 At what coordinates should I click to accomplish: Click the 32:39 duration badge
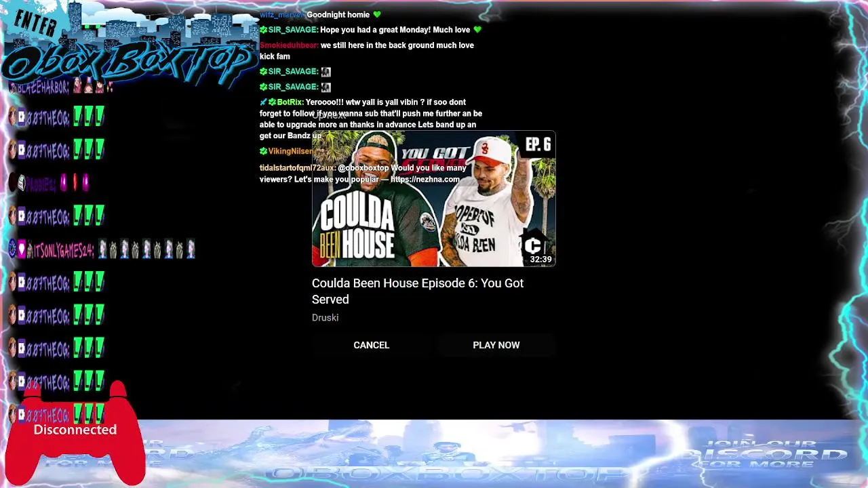tap(540, 259)
